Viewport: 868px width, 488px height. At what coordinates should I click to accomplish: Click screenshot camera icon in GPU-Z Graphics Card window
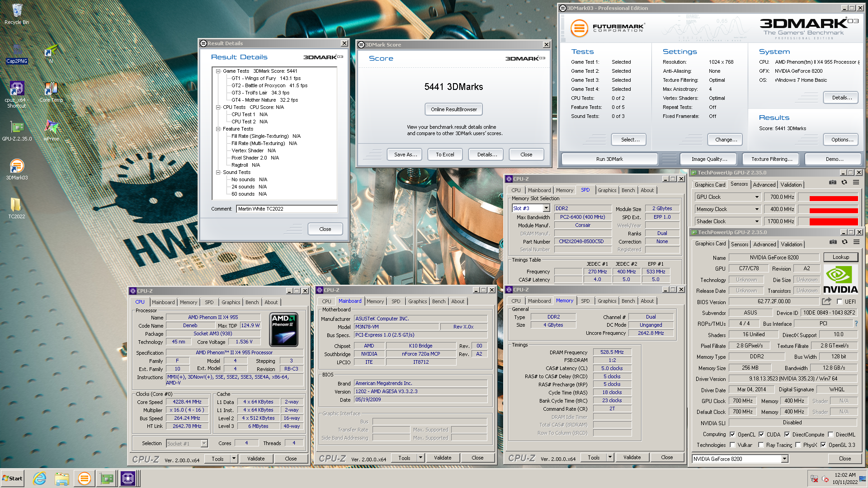click(x=833, y=242)
